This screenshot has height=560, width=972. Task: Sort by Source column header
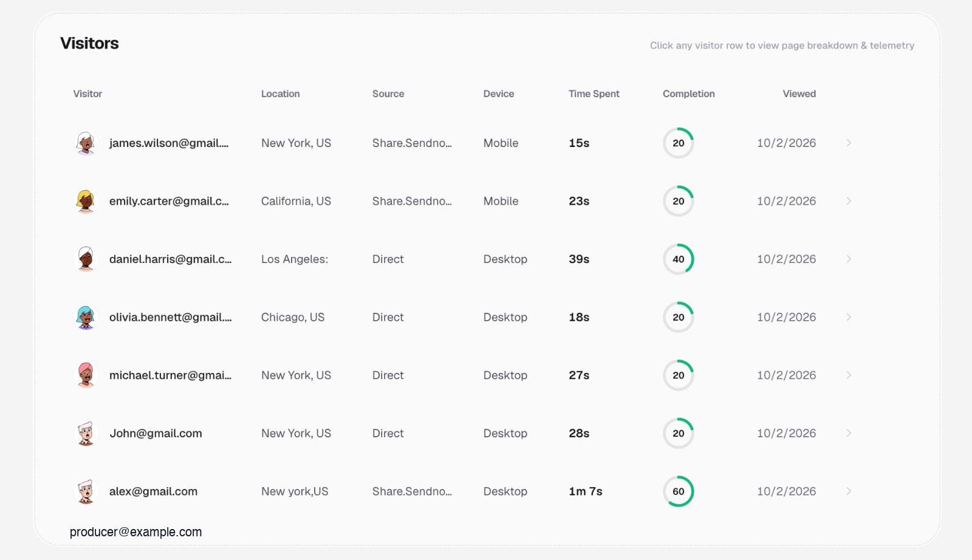(x=388, y=94)
